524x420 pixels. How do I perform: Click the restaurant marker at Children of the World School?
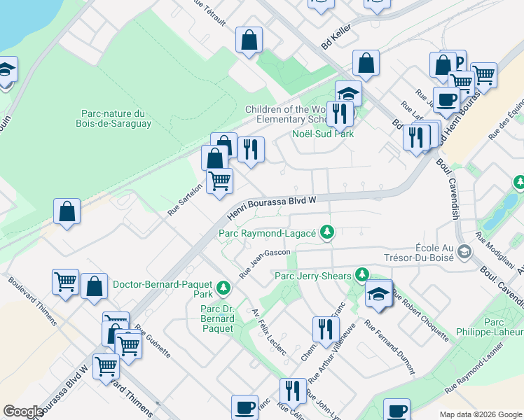tap(340, 116)
